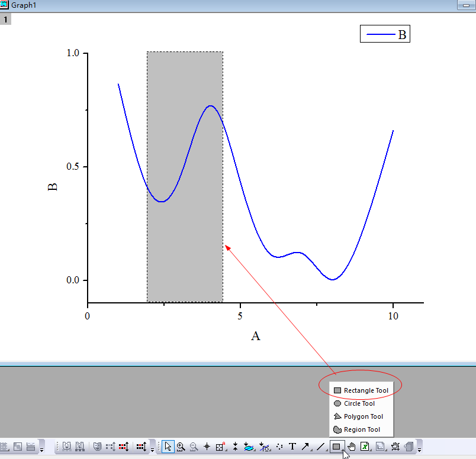Click the Y axis title B

pyautogui.click(x=53, y=187)
